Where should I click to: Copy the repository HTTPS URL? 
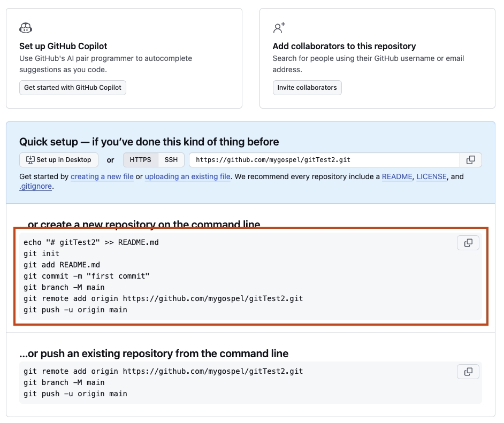coord(471,160)
